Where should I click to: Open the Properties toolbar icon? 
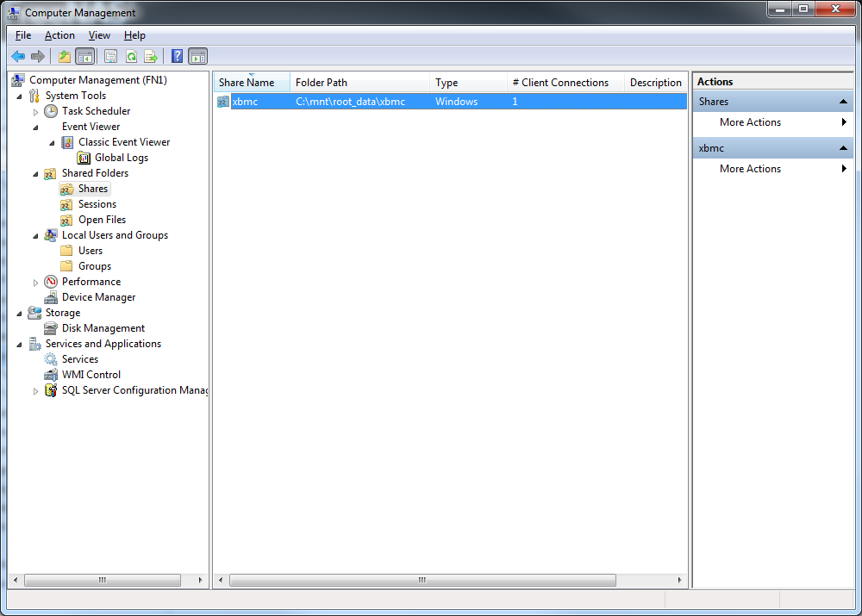click(110, 56)
